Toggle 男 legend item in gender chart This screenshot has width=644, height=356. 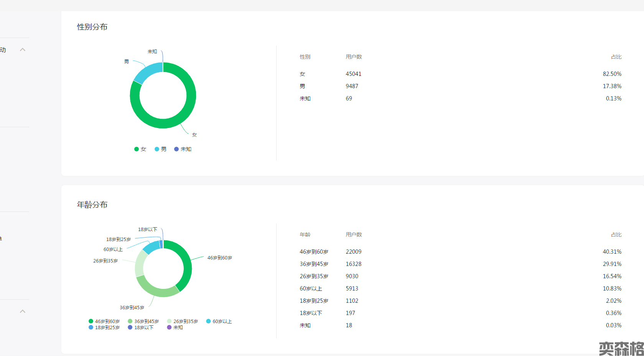[160, 149]
